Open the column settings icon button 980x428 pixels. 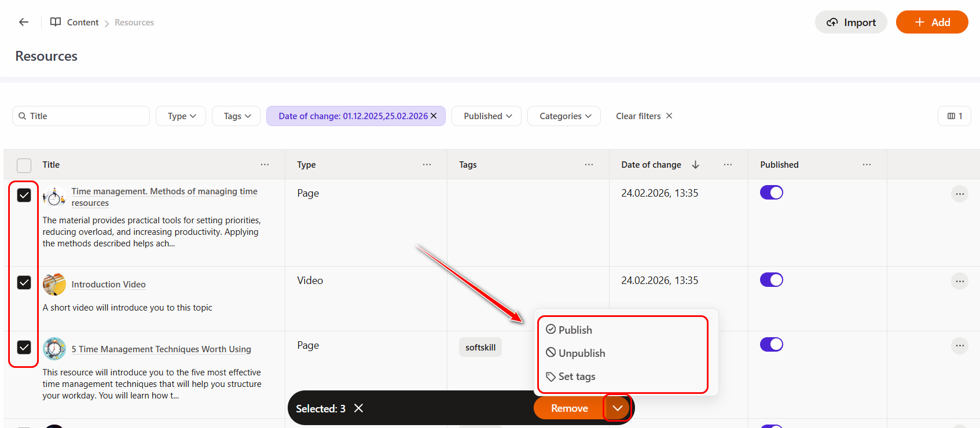[x=954, y=116]
